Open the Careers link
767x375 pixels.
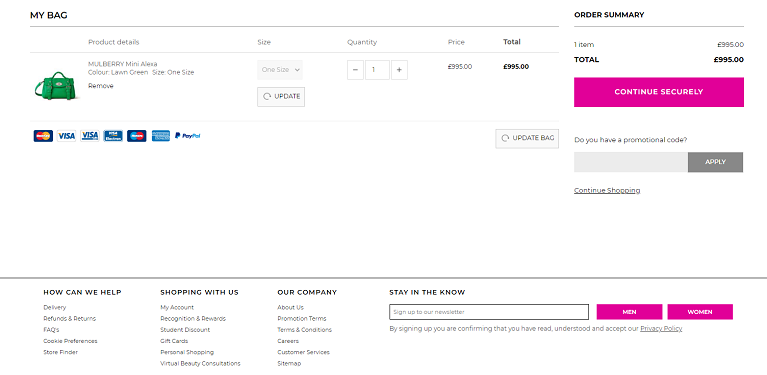pyautogui.click(x=288, y=341)
